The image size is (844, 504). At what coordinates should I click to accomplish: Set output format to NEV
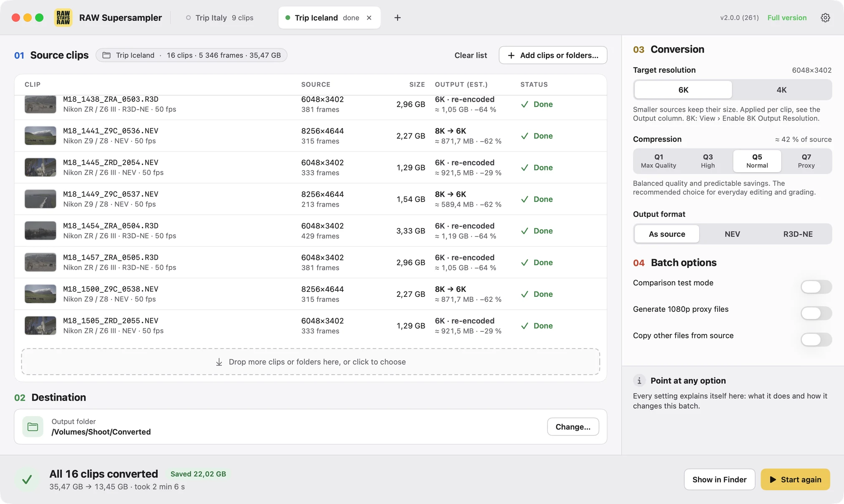click(x=732, y=234)
